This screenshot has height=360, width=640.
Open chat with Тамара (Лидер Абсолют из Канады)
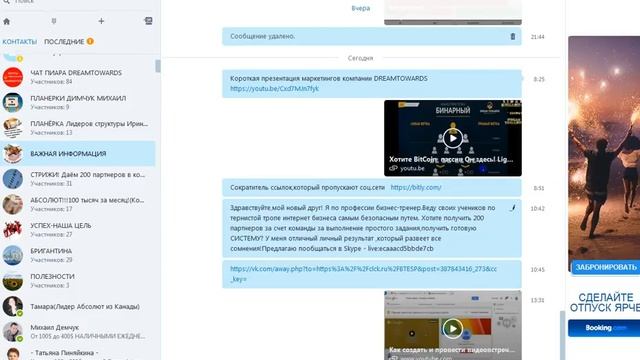tap(78, 306)
